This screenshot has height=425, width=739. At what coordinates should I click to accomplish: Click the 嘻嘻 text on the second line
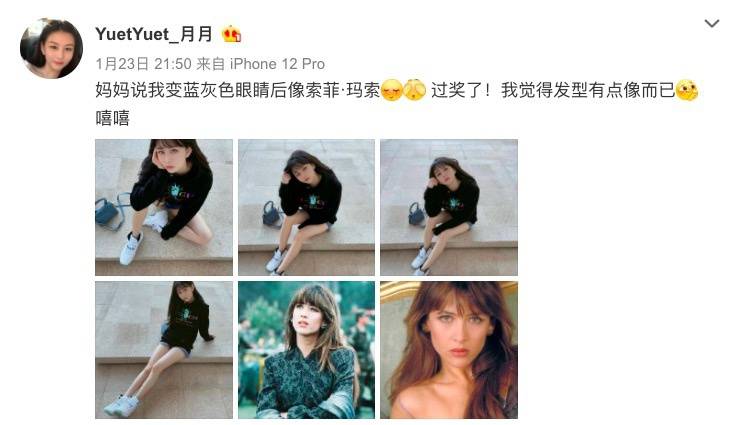(x=112, y=118)
